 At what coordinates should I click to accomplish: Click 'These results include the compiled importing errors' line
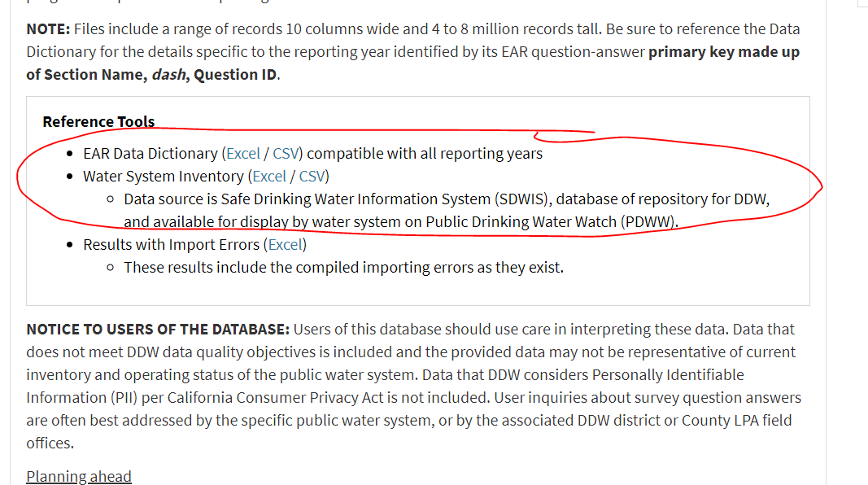tap(344, 268)
